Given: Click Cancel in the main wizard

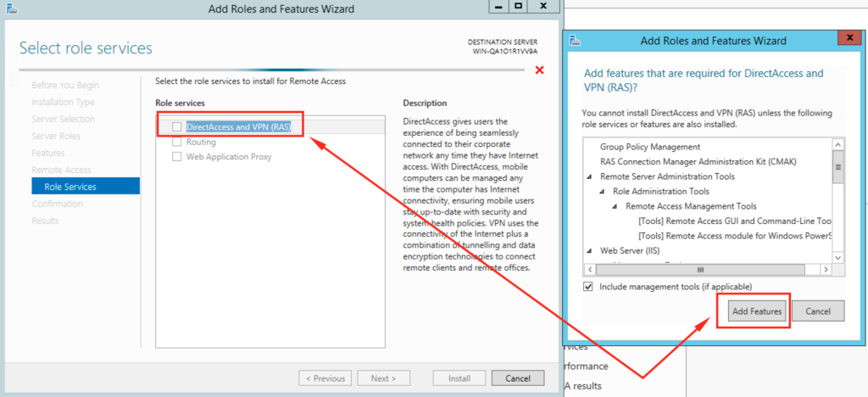Looking at the screenshot, I should click(517, 378).
